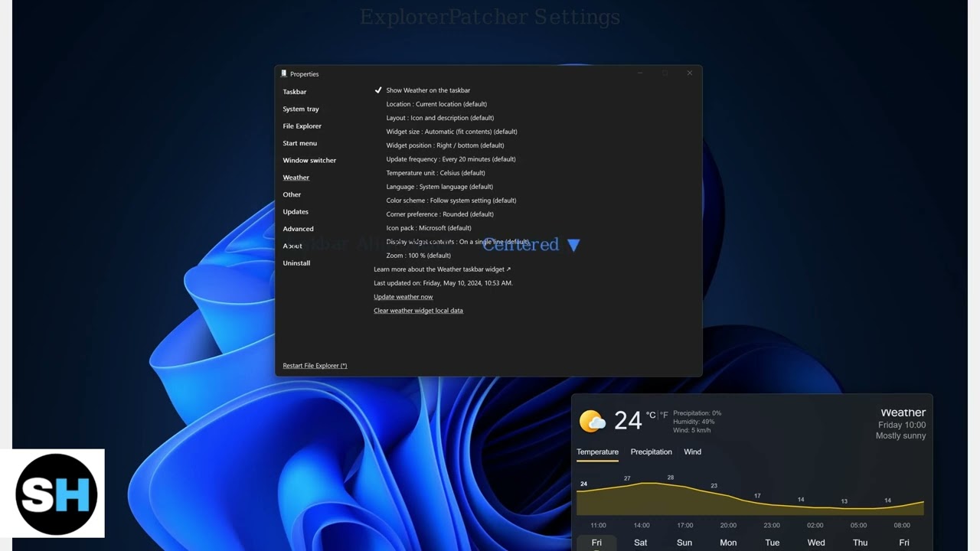Screen dimensions: 980x551
Task: Change Widget position Right / bottom option
Action: click(445, 145)
